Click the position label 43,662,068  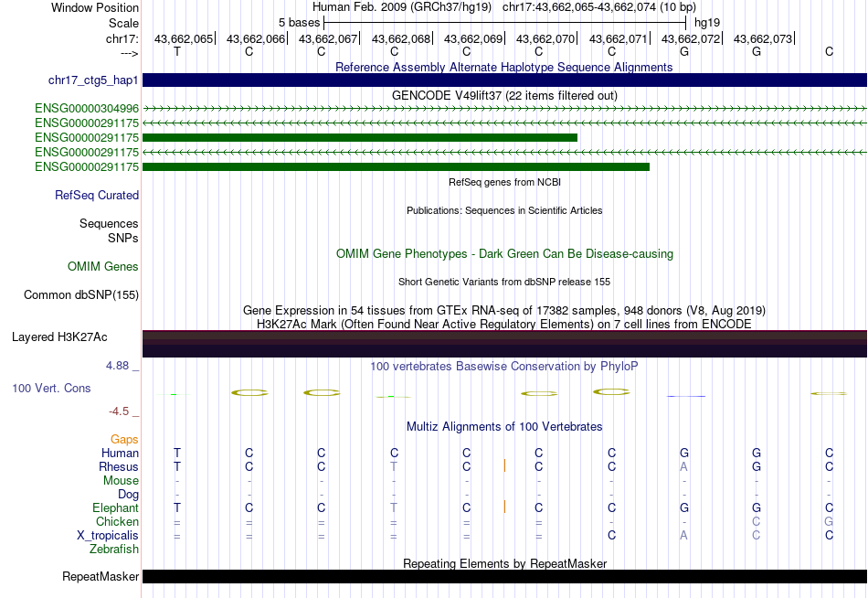pos(401,38)
